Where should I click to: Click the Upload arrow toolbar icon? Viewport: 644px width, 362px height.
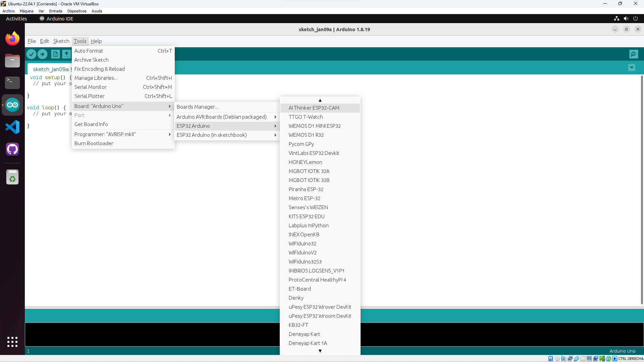(x=43, y=54)
